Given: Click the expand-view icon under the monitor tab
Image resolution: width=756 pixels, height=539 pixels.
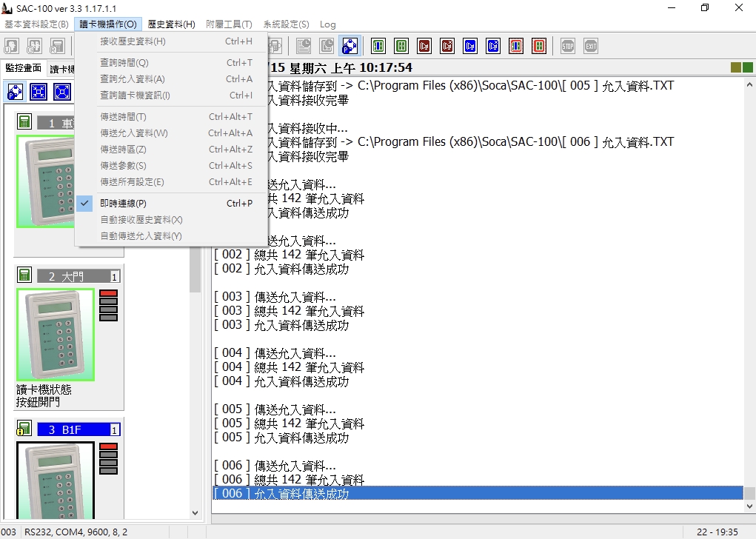Looking at the screenshot, I should 61,92.
